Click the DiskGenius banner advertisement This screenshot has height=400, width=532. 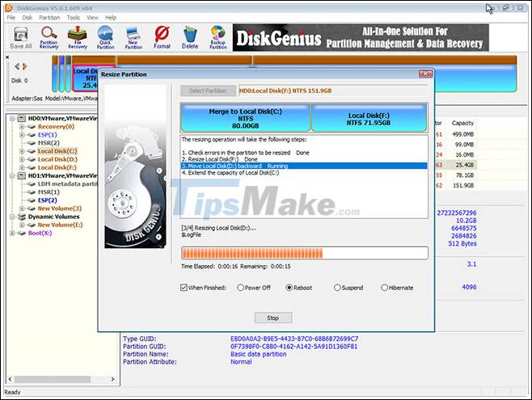pos(361,38)
